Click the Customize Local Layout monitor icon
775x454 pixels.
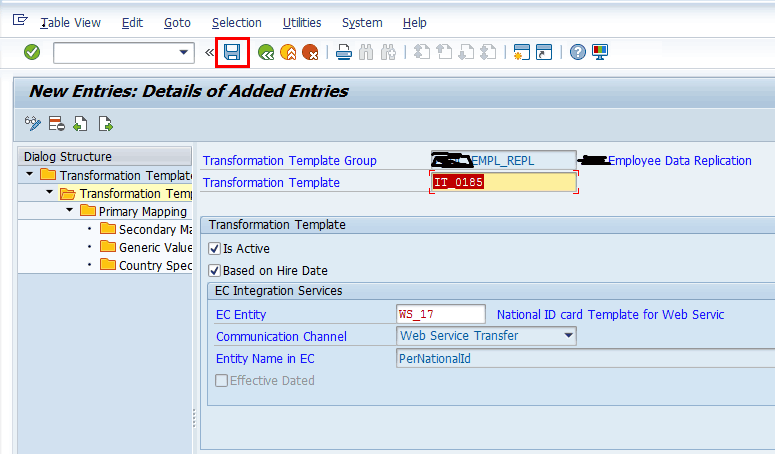point(600,52)
